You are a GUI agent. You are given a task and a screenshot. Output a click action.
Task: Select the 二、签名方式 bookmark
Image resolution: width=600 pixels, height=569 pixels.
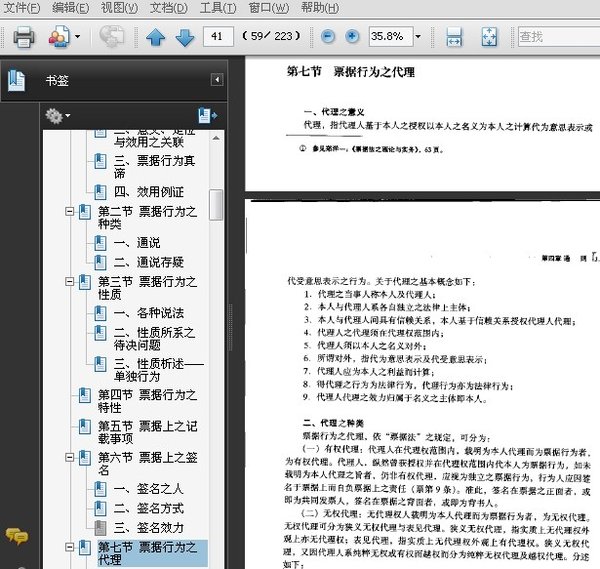(x=148, y=508)
